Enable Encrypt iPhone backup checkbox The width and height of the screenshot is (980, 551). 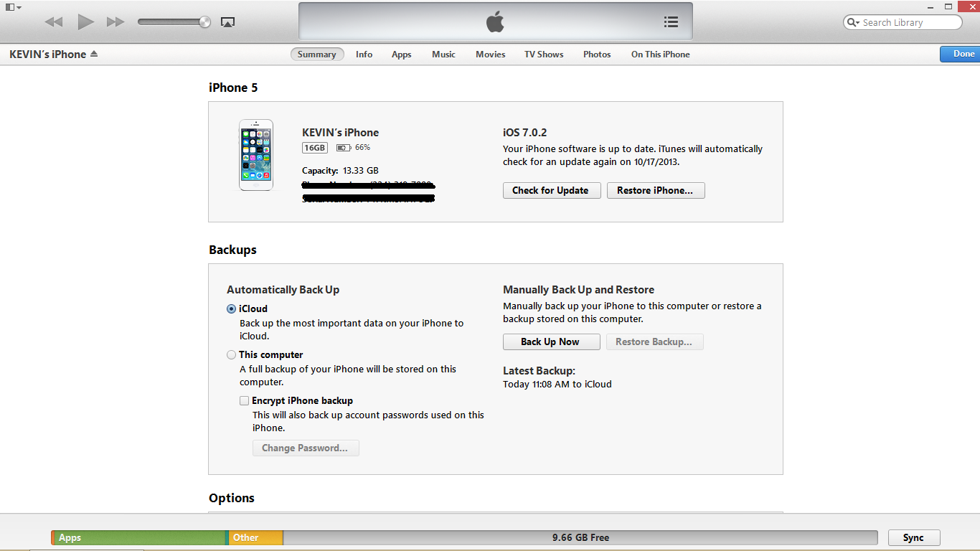coord(245,401)
